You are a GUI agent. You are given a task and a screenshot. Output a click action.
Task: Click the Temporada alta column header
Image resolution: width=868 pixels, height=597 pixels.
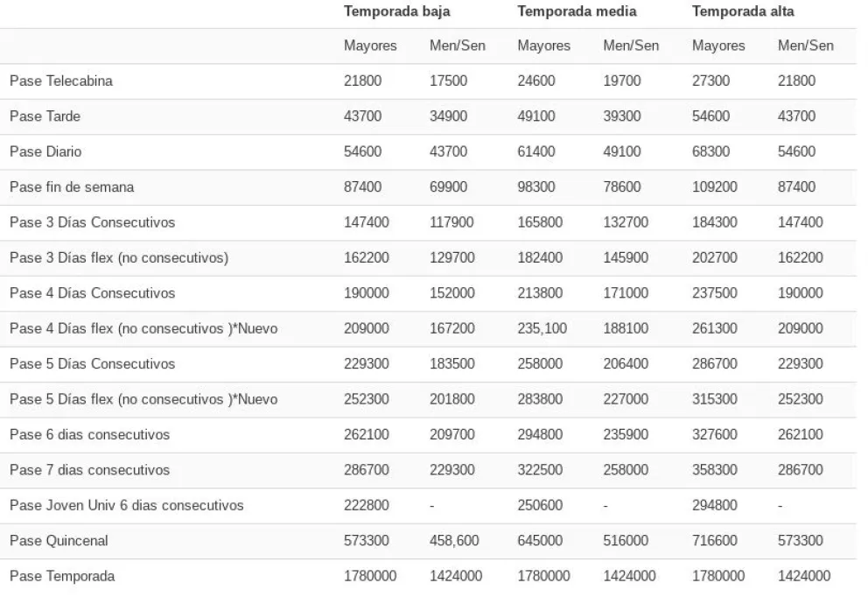pyautogui.click(x=742, y=11)
